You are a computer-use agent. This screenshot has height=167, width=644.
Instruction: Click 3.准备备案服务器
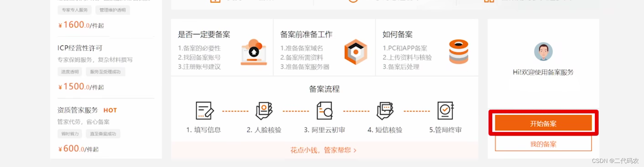pyautogui.click(x=305, y=67)
